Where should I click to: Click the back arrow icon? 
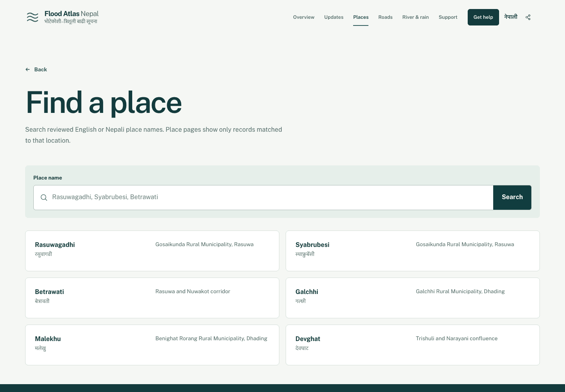point(27,69)
